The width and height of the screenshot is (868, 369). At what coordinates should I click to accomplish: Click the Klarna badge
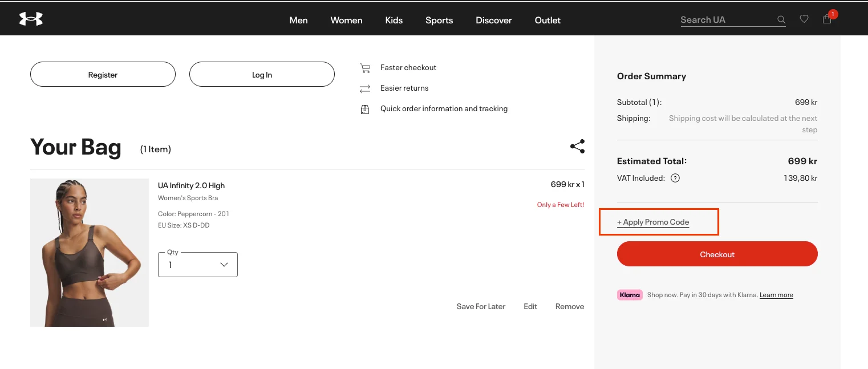[x=630, y=295]
